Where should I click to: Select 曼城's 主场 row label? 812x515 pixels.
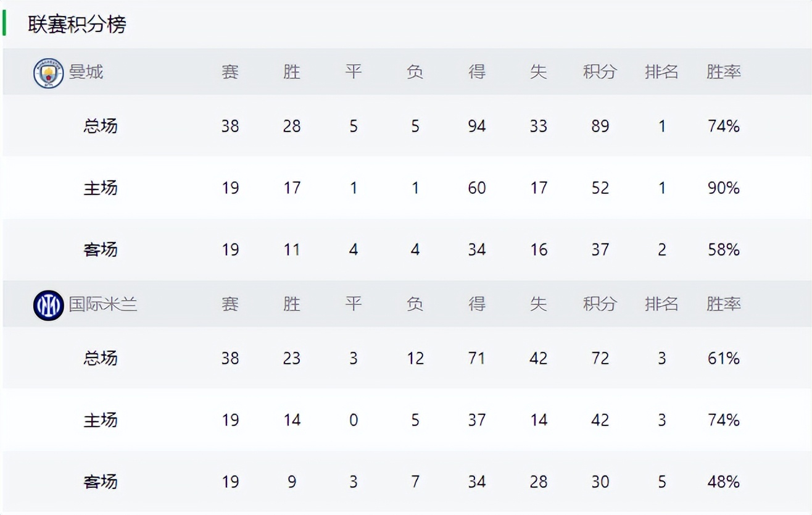[x=100, y=188]
